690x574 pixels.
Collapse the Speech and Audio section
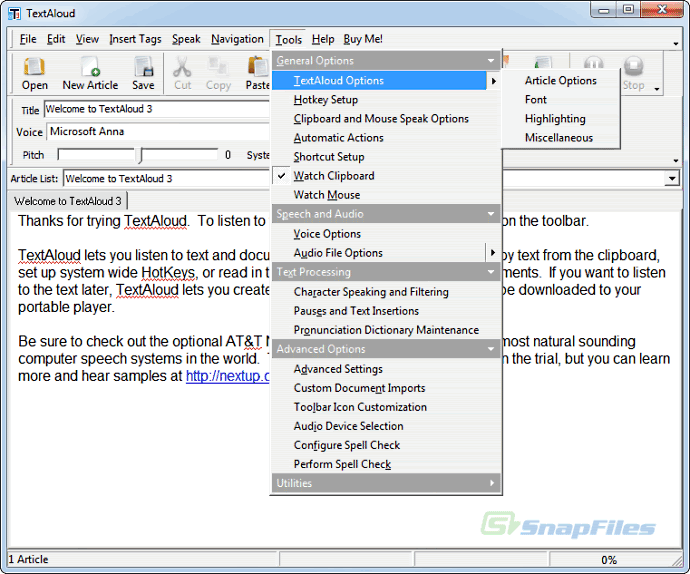coord(386,214)
